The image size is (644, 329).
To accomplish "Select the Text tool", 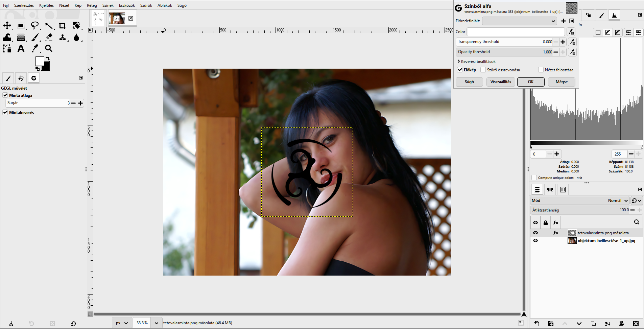I will 21,48.
